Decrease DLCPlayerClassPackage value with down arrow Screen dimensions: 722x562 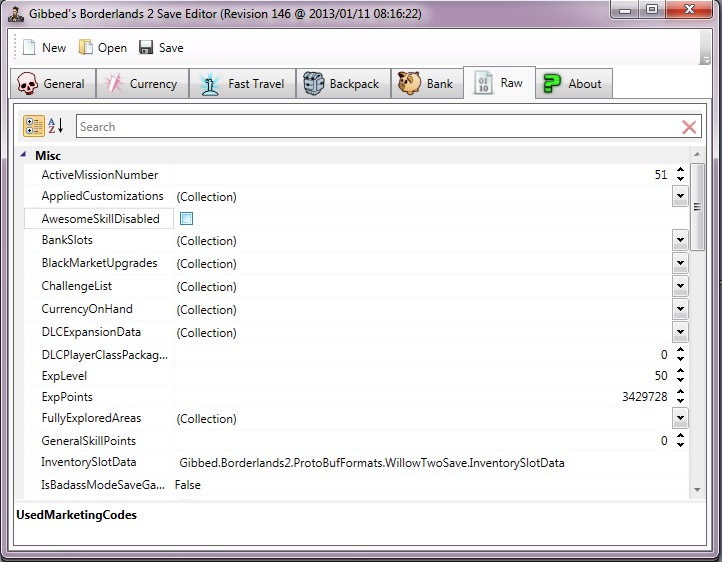pos(681,359)
